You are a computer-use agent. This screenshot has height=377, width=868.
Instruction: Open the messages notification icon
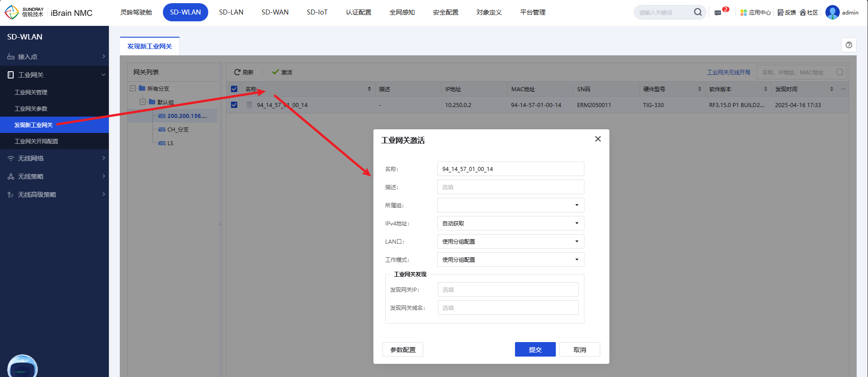718,13
